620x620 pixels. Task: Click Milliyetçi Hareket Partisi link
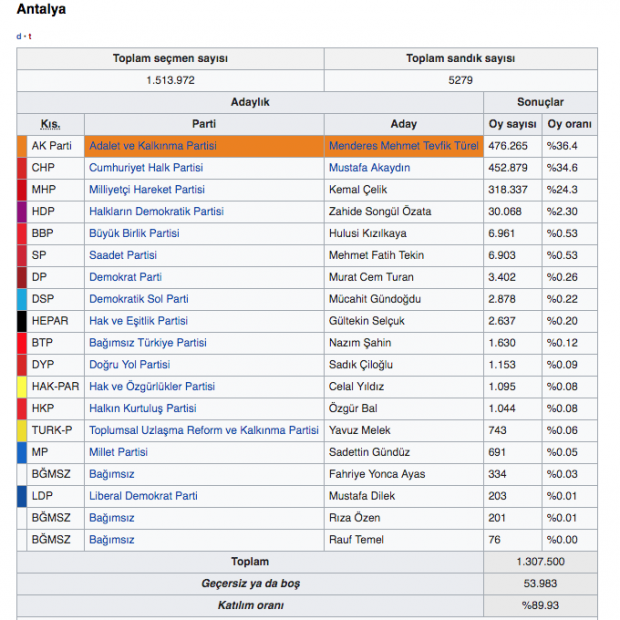[147, 190]
